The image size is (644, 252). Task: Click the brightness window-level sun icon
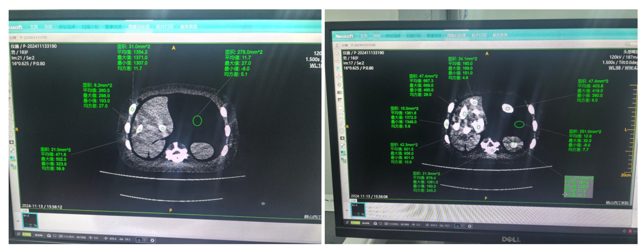(339, 85)
